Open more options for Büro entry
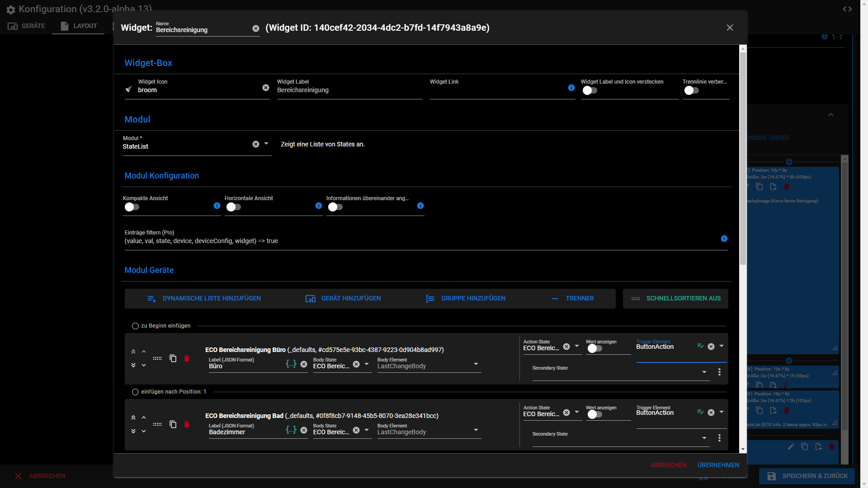Image resolution: width=868 pixels, height=488 pixels. [x=719, y=372]
